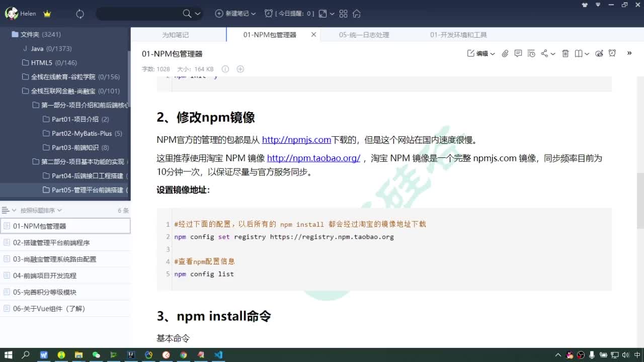Click the list view mode icon

(x=6, y=210)
